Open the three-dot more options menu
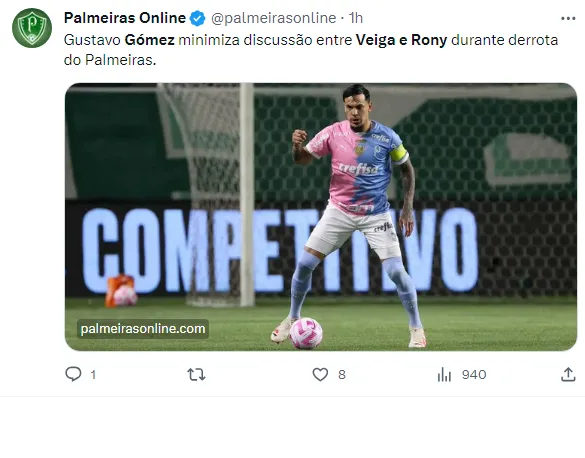 pyautogui.click(x=568, y=18)
